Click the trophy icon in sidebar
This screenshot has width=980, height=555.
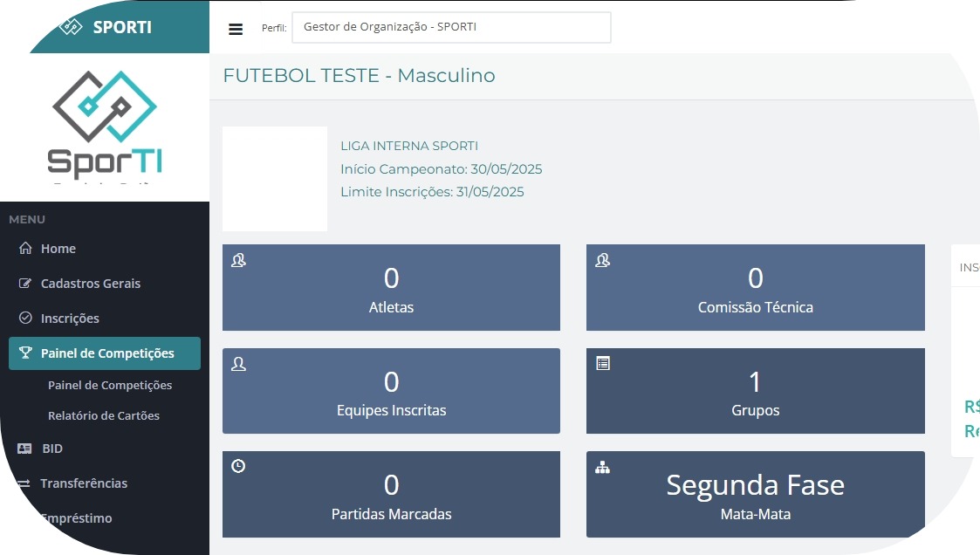pos(25,353)
